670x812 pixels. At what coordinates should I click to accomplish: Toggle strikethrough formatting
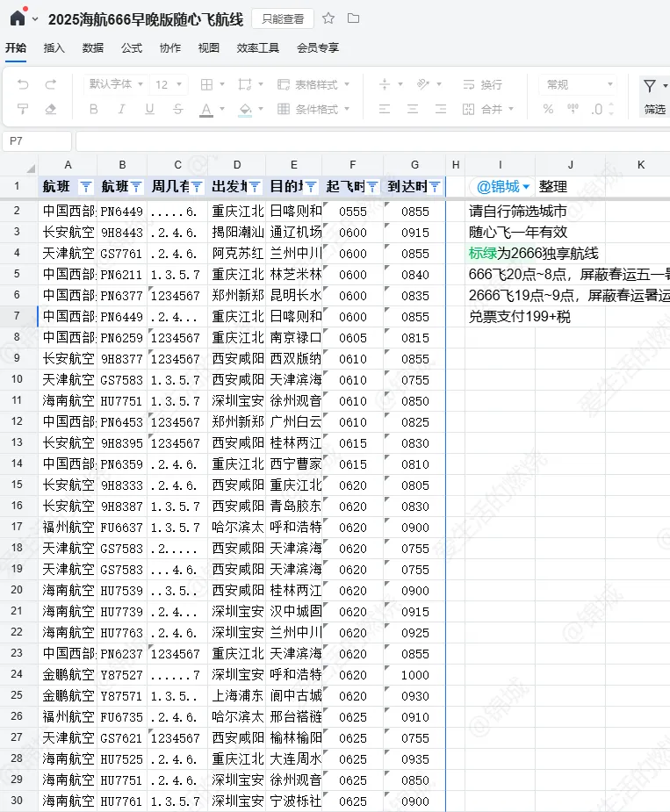coord(178,109)
